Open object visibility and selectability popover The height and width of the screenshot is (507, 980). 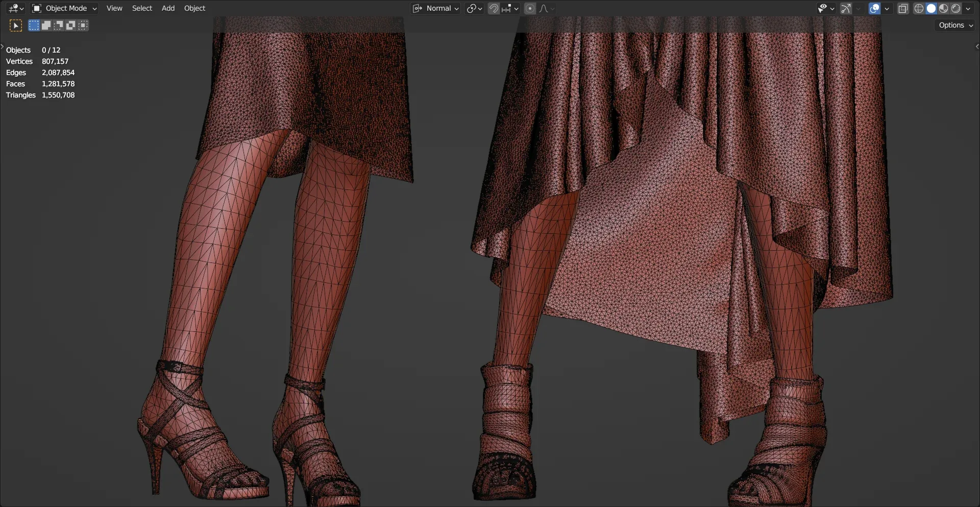825,8
